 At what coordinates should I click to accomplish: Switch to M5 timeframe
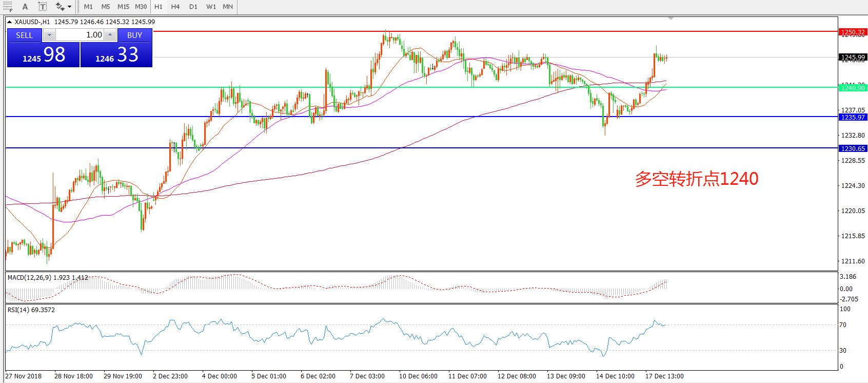point(106,7)
